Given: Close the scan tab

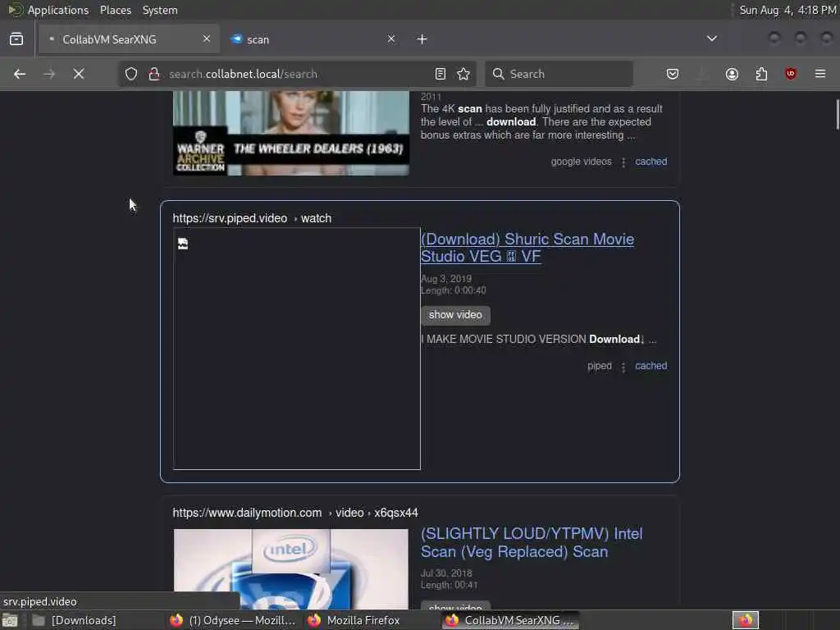Looking at the screenshot, I should pyautogui.click(x=391, y=39).
